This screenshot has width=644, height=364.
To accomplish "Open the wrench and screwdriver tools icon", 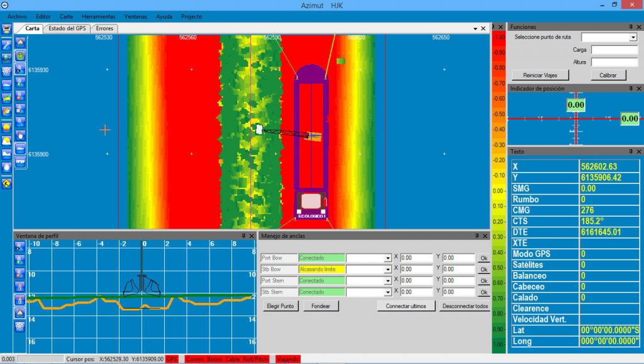I will (x=6, y=44).
